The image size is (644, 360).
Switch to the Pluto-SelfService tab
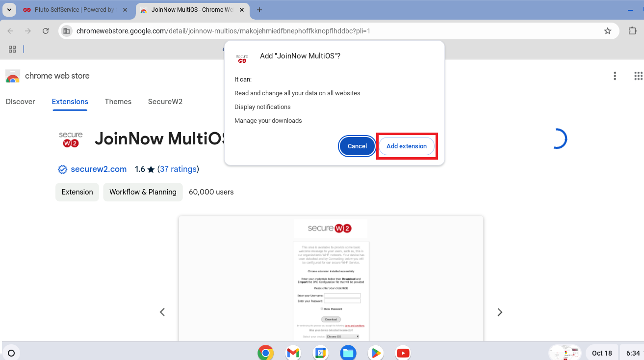[x=74, y=10]
